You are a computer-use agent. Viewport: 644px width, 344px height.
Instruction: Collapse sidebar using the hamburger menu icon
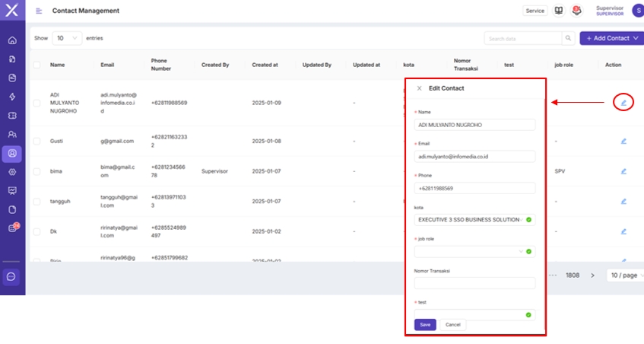39,11
